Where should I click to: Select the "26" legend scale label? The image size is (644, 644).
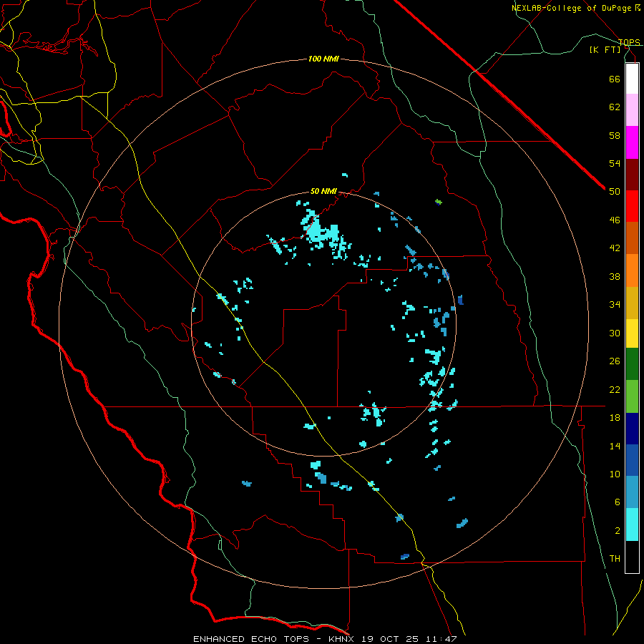coord(615,361)
